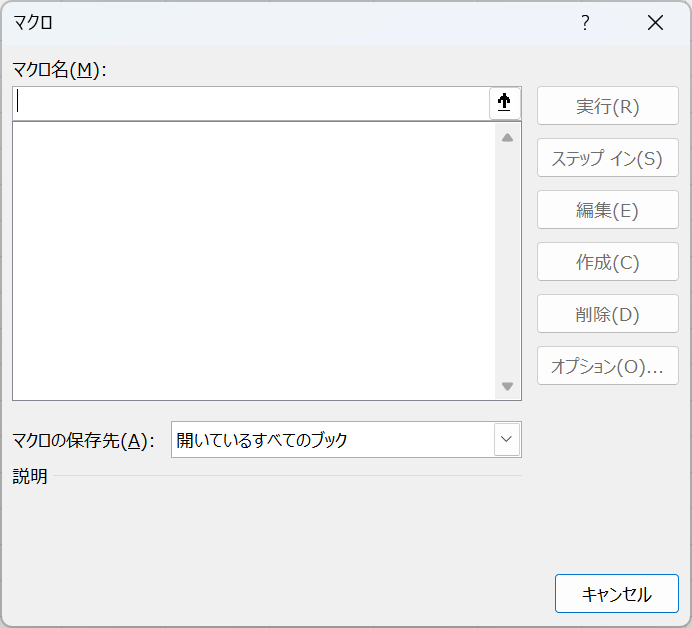Expand the マクロの保存先 dropdown arrow
This screenshot has height=628, width=692.
[507, 439]
